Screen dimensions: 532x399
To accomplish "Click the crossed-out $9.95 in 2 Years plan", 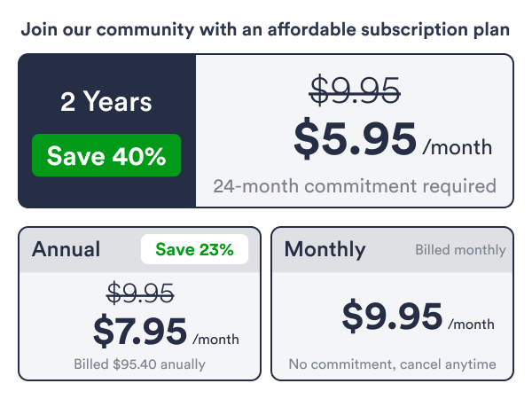I will (355, 88).
